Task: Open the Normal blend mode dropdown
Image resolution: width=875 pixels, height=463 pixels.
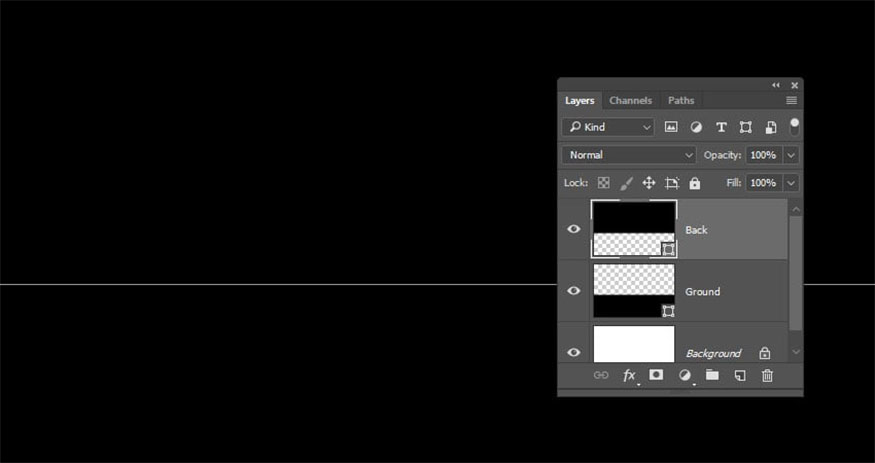Action: [x=629, y=155]
